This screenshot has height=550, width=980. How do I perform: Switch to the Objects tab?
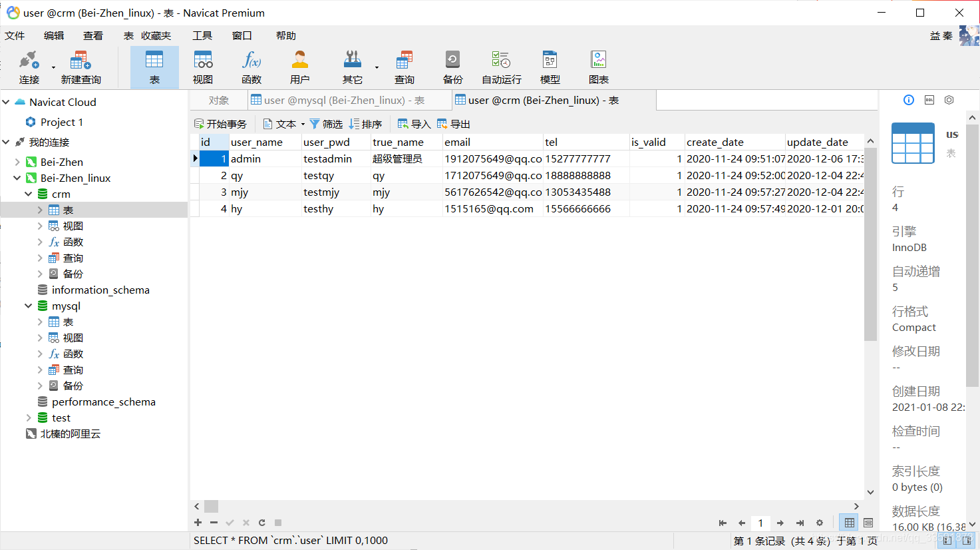[219, 100]
